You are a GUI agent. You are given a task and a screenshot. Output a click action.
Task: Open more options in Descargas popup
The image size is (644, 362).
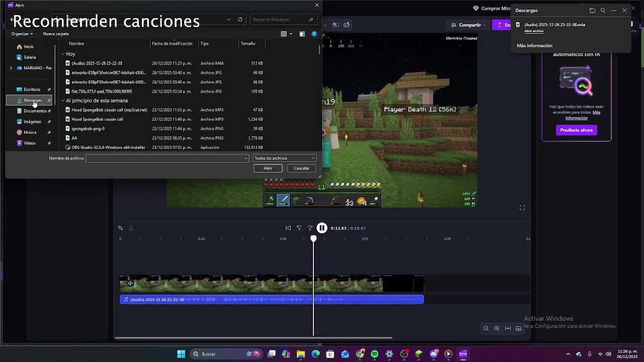click(614, 11)
